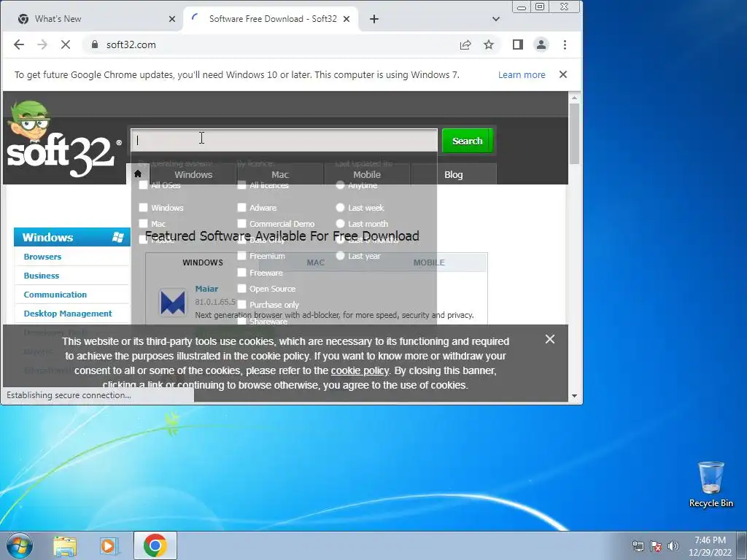Open the Windows Start button
Image resolution: width=747 pixels, height=560 pixels.
(x=20, y=545)
